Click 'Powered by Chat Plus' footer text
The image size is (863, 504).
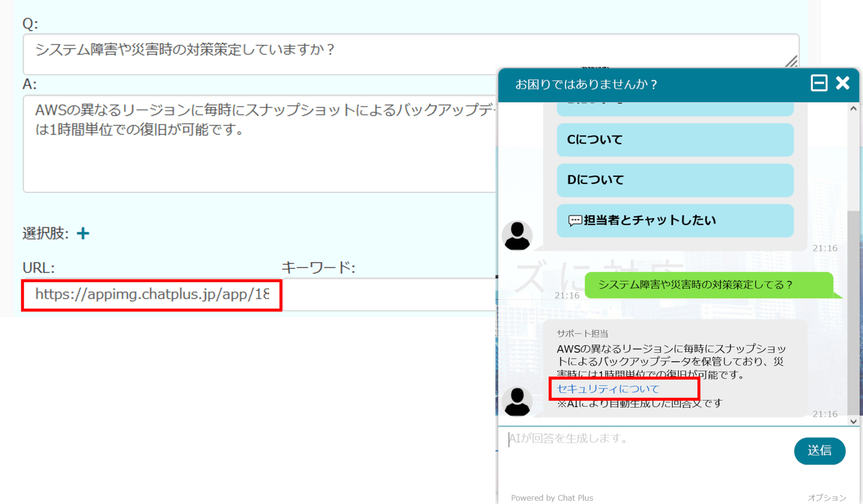pyautogui.click(x=552, y=498)
